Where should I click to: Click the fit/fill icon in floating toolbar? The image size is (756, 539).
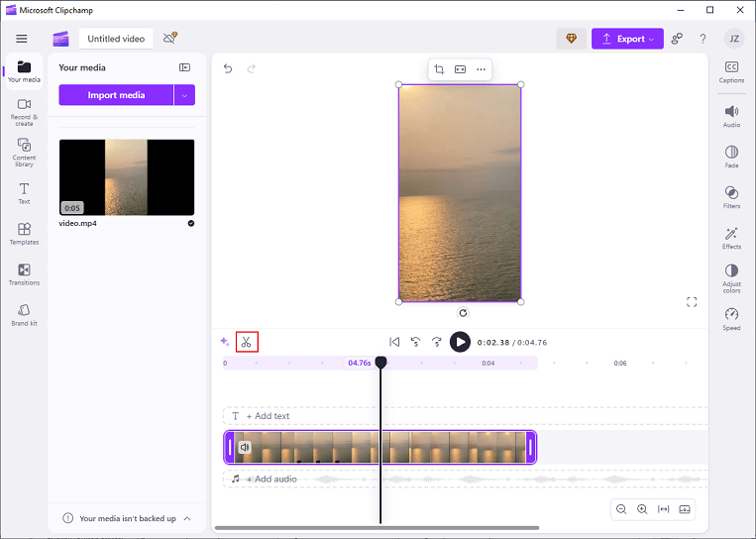(x=460, y=69)
